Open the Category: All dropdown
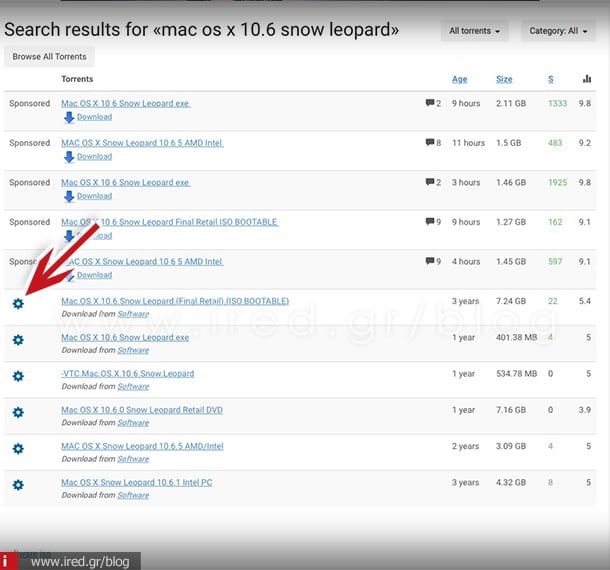 click(x=558, y=31)
